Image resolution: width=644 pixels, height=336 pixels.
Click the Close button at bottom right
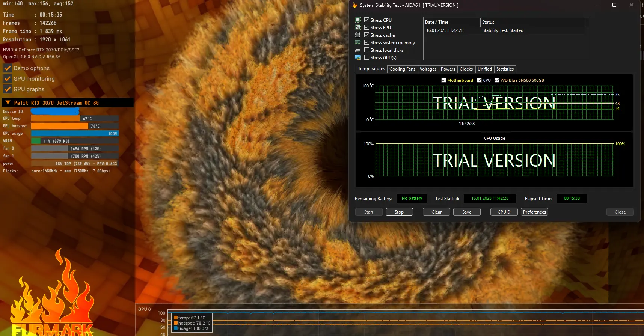(620, 212)
